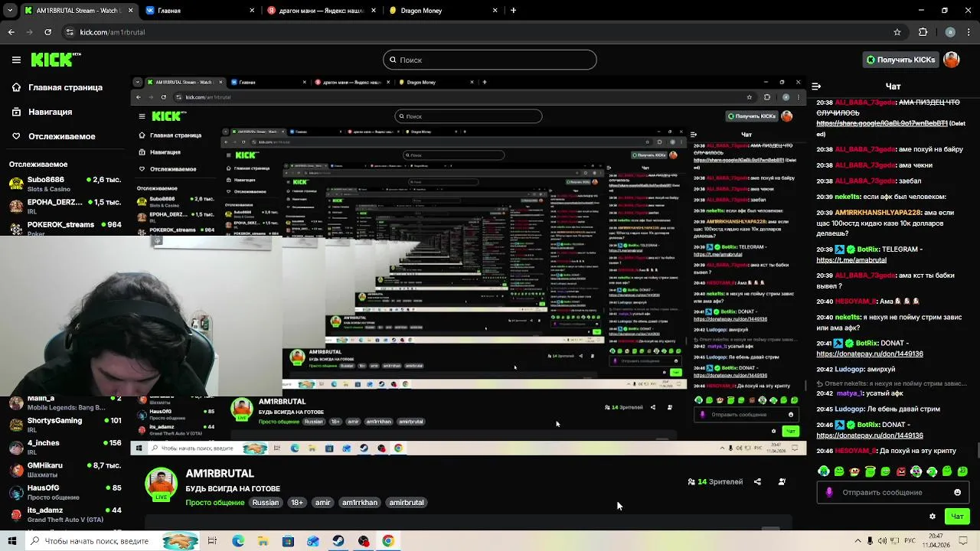Click the amir tag

click(x=323, y=503)
